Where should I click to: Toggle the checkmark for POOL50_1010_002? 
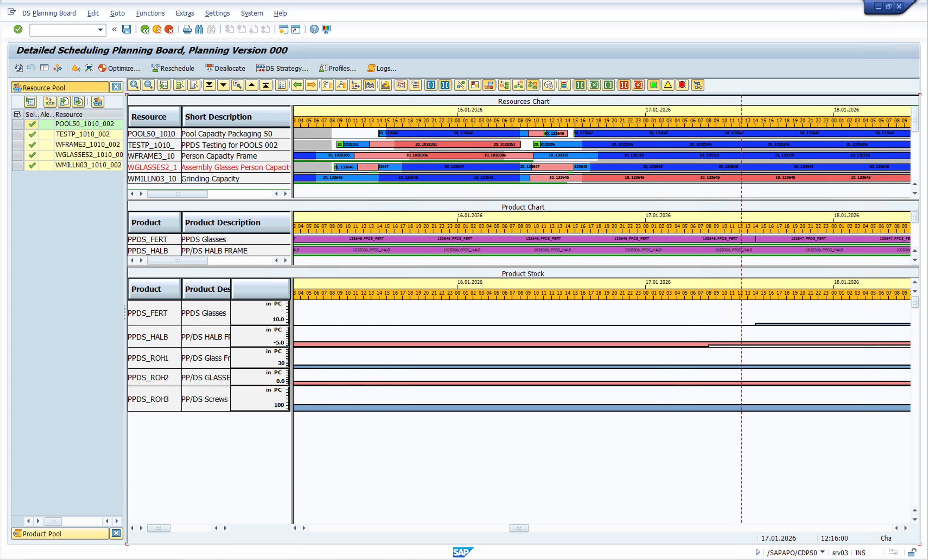[x=32, y=124]
